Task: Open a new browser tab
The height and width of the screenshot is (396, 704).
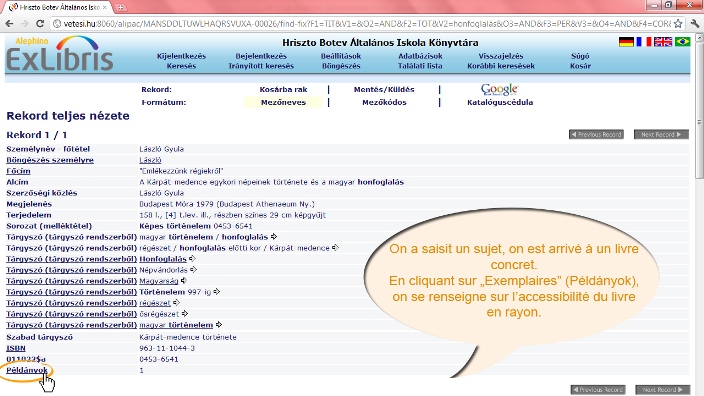Action: click(120, 7)
